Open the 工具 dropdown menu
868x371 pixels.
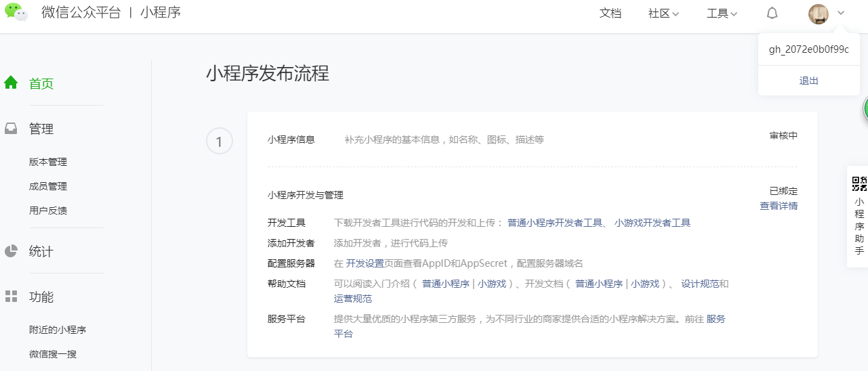coord(722,14)
